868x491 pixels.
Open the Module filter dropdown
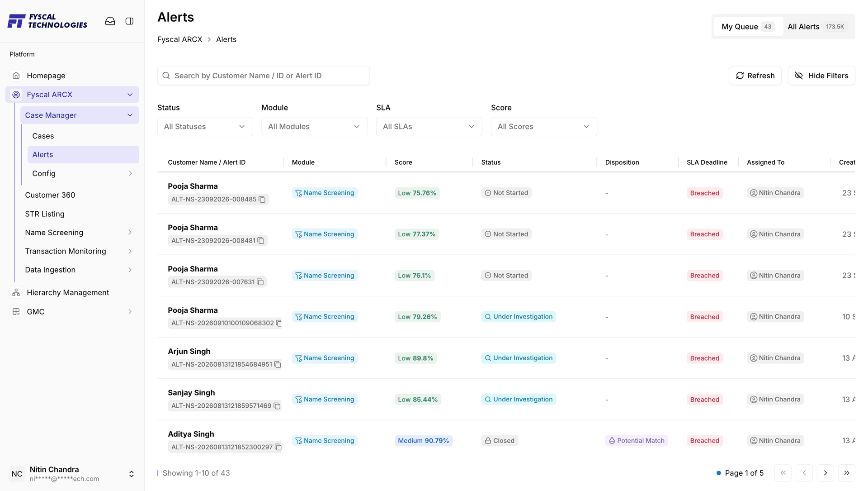[314, 127]
